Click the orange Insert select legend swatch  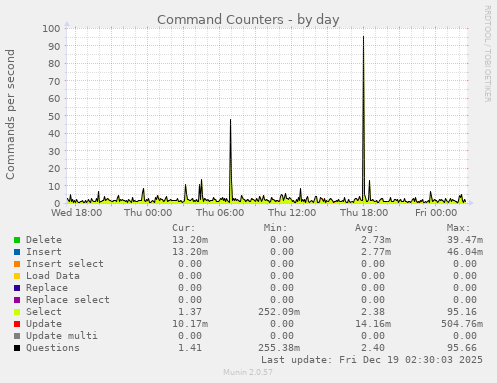click(17, 264)
